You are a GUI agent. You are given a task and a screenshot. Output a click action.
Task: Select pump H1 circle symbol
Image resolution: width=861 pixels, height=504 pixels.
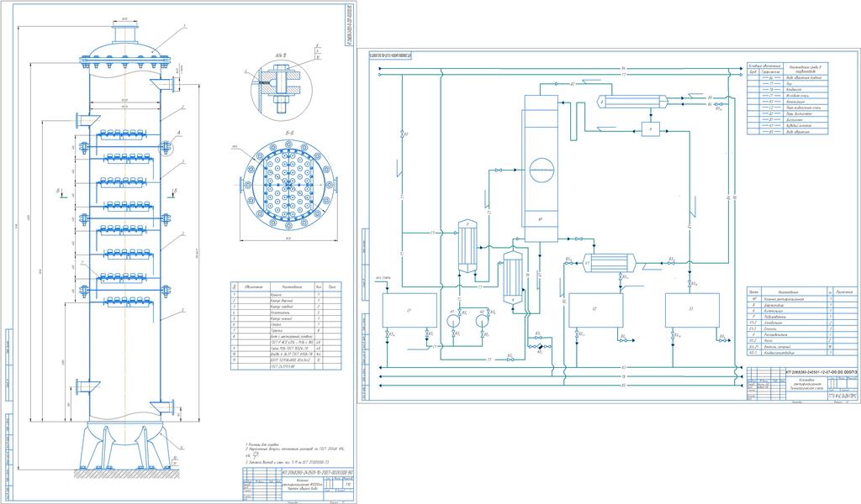454,320
